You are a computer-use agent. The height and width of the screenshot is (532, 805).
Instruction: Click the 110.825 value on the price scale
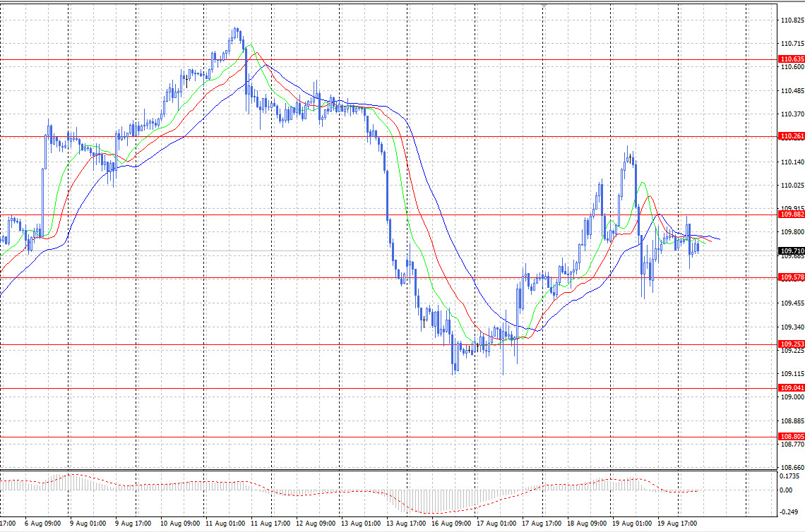792,20
